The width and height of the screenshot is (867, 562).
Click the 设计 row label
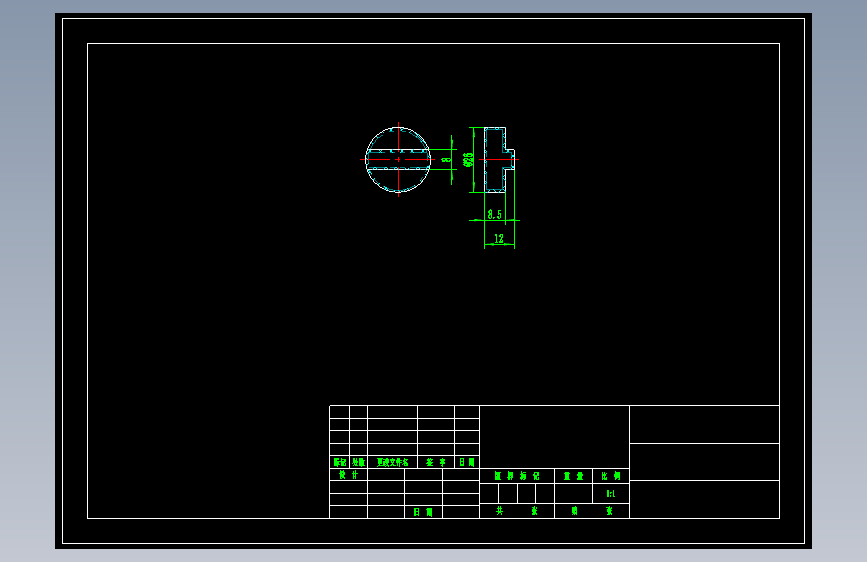348,475
